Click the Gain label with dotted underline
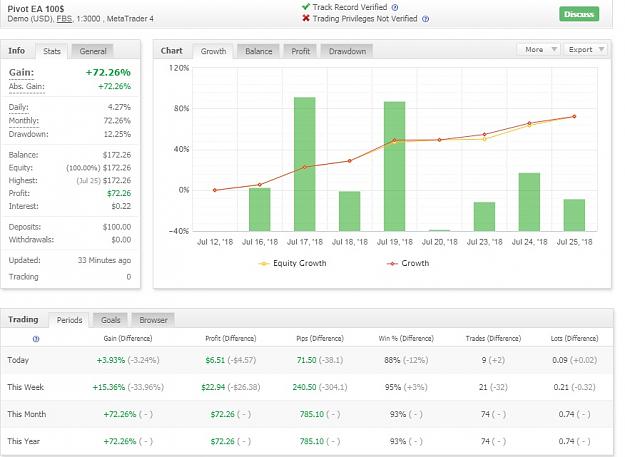The image size is (625, 457). 21,73
